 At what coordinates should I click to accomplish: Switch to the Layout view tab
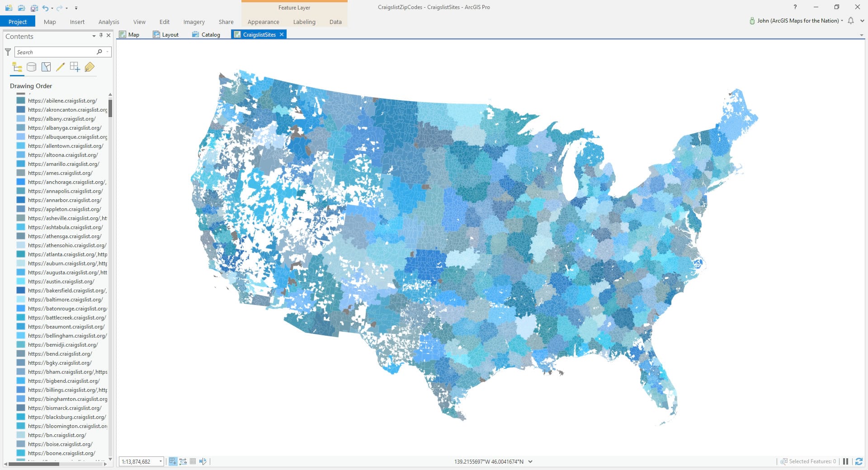(166, 34)
